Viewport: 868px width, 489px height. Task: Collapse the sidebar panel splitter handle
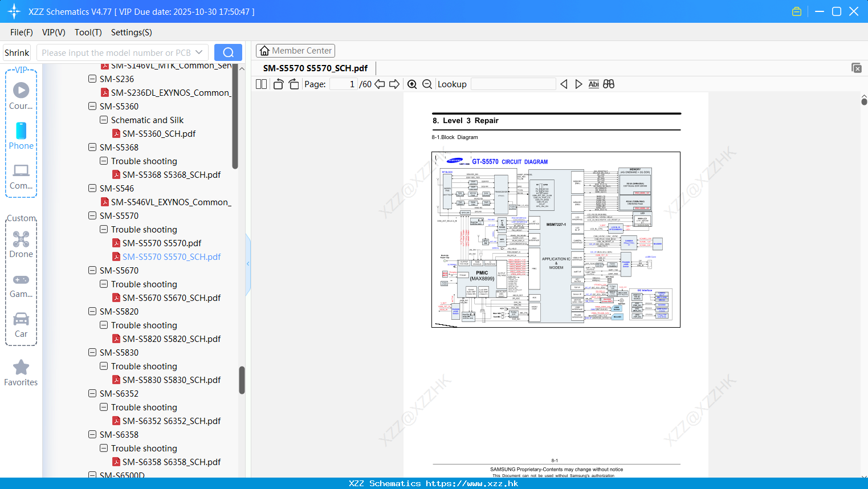(x=248, y=264)
